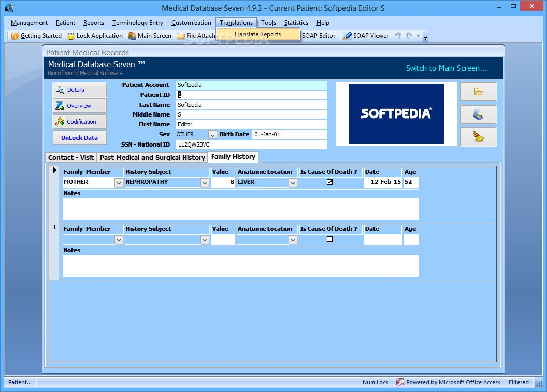Check Is Cause Of Death in new record
Screen dimensions: 547x392
click(329, 239)
